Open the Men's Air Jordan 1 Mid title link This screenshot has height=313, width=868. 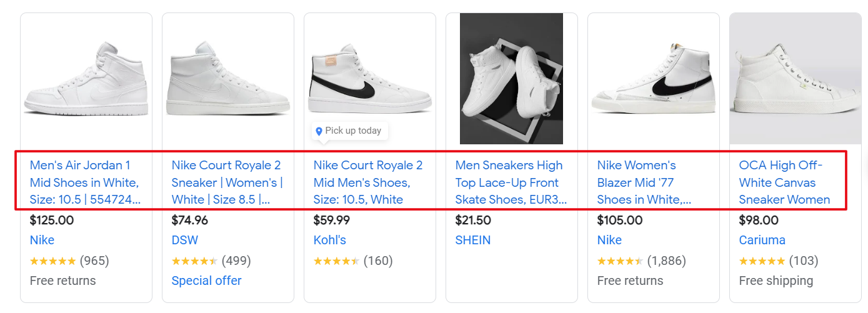[x=84, y=182]
